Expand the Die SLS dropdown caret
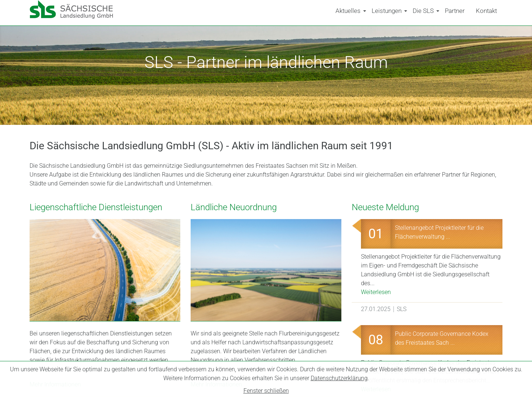This screenshot has height=399, width=532. point(437,11)
